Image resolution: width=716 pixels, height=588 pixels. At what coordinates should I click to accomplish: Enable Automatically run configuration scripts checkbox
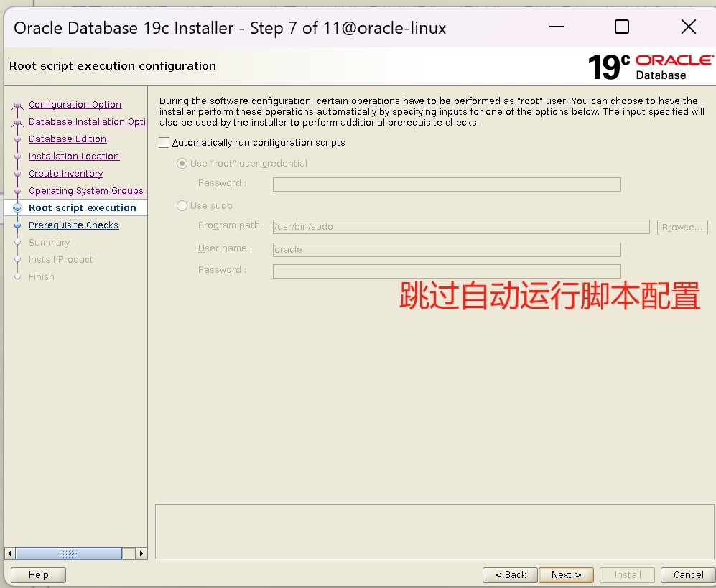[x=164, y=142]
